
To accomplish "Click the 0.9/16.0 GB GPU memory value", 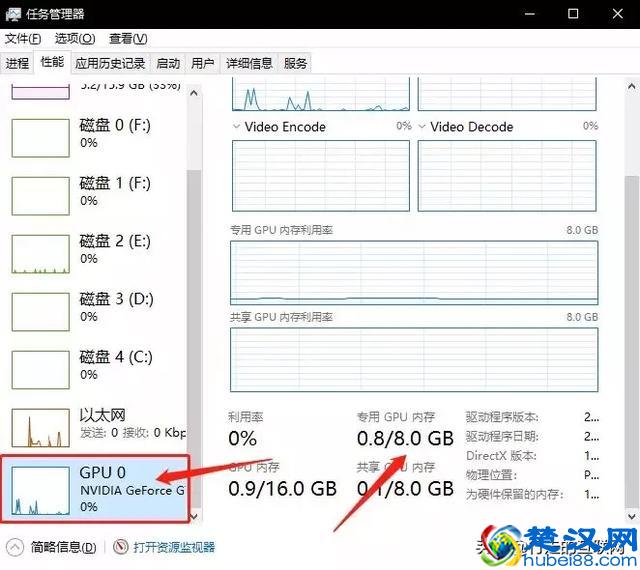I will pyautogui.click(x=282, y=489).
